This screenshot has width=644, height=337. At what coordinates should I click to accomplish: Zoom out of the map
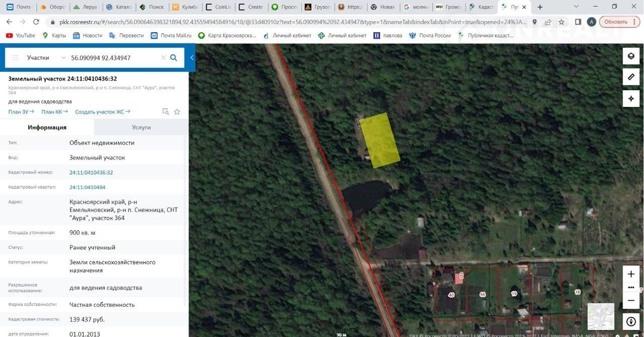tap(631, 300)
